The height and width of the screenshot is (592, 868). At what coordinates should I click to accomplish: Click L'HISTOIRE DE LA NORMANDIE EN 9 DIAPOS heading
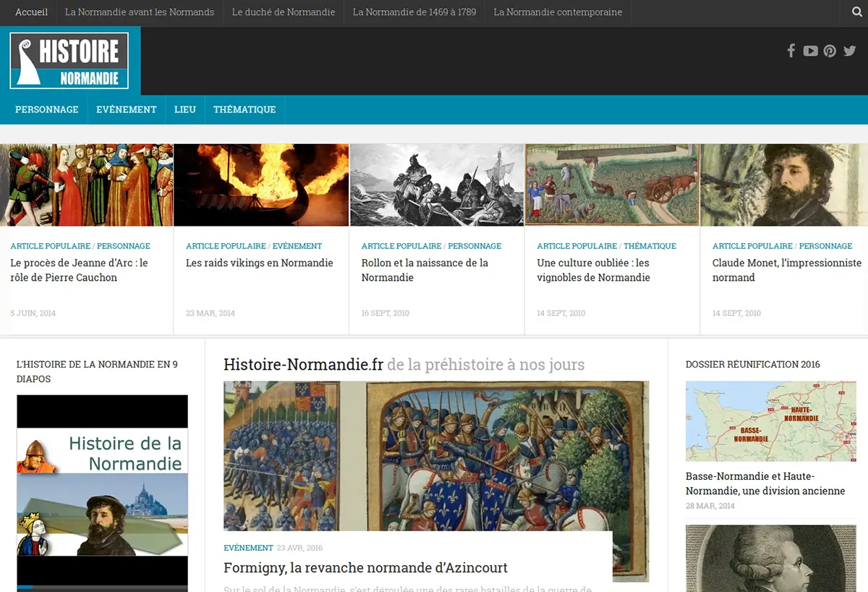(97, 372)
